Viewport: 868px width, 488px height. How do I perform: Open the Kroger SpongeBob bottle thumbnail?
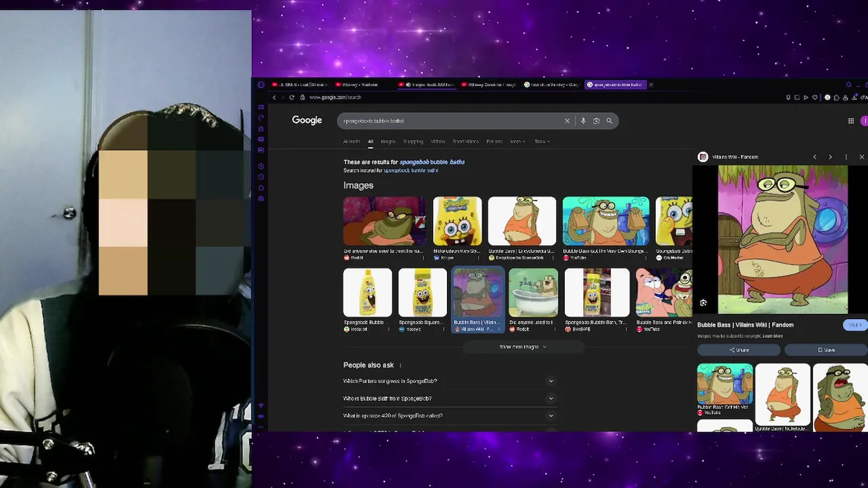coord(458,222)
